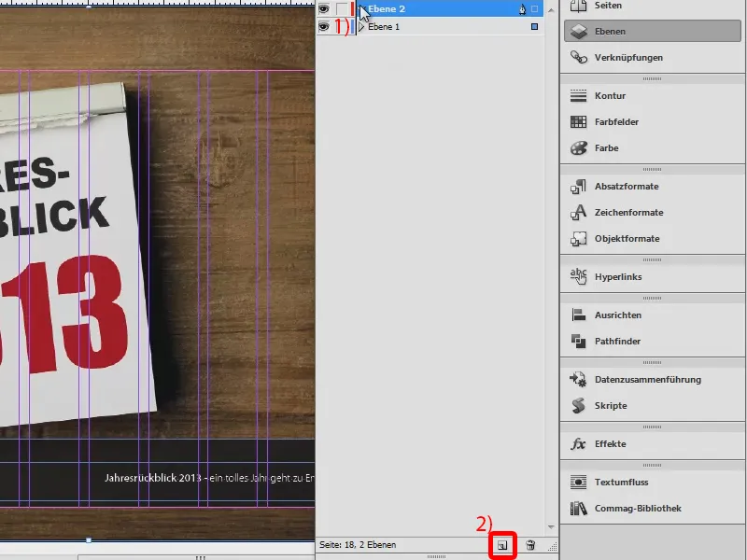Open the Commag-Bibliothek library icon

tap(578, 508)
